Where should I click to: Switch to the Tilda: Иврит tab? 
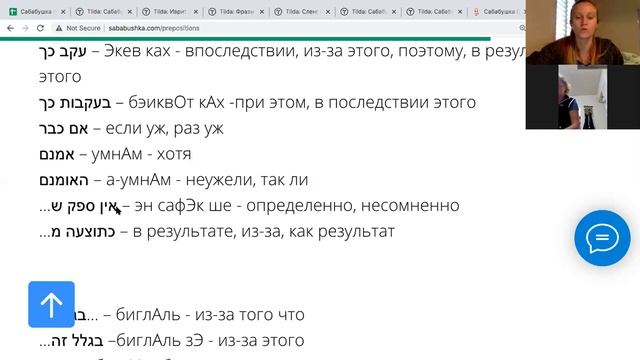click(x=169, y=12)
